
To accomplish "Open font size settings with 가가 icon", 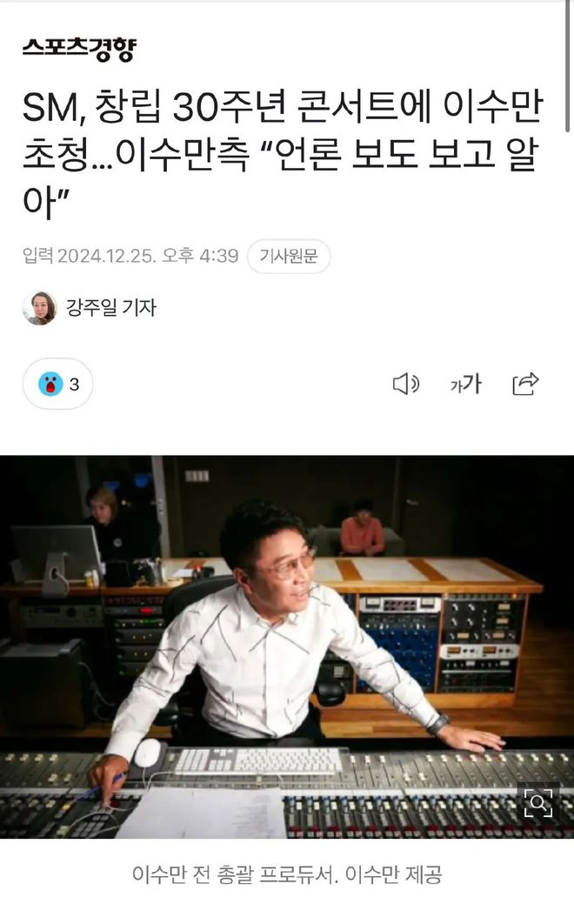I will click(465, 385).
